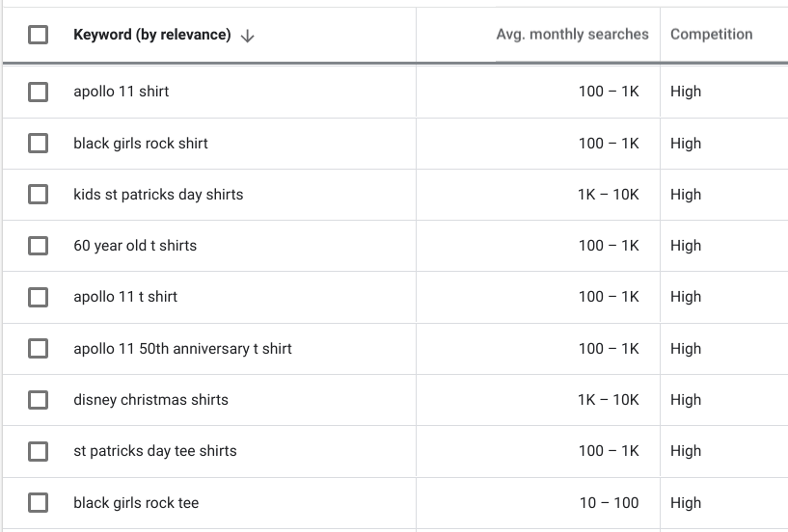Click the 1K – 10K value for disney christmas shirts
The image size is (788, 532).
pos(608,400)
